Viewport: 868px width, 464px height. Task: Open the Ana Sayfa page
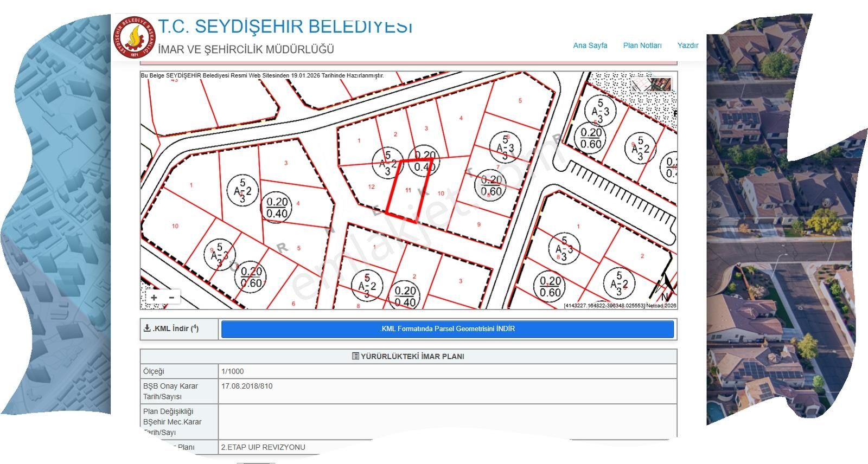coord(590,46)
